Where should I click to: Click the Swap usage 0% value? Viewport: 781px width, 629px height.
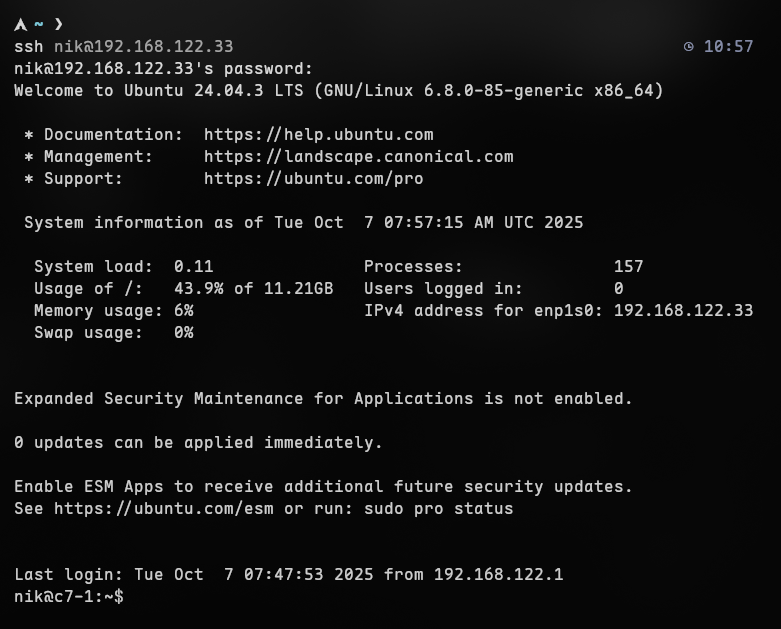pyautogui.click(x=183, y=333)
